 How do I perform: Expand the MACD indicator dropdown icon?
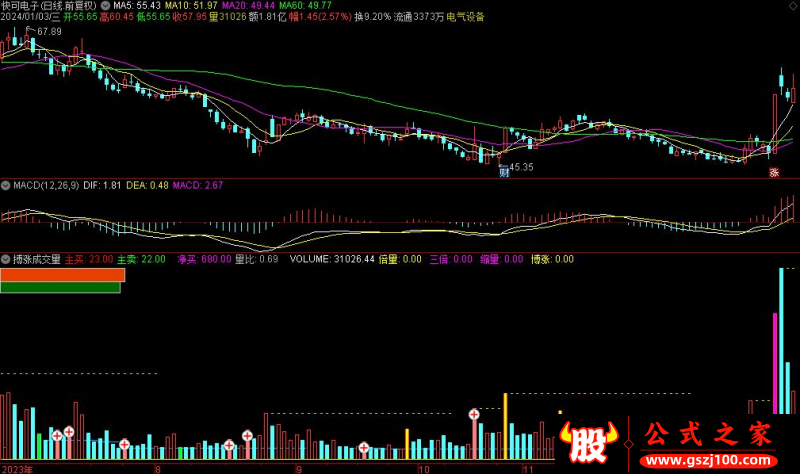tap(6, 185)
